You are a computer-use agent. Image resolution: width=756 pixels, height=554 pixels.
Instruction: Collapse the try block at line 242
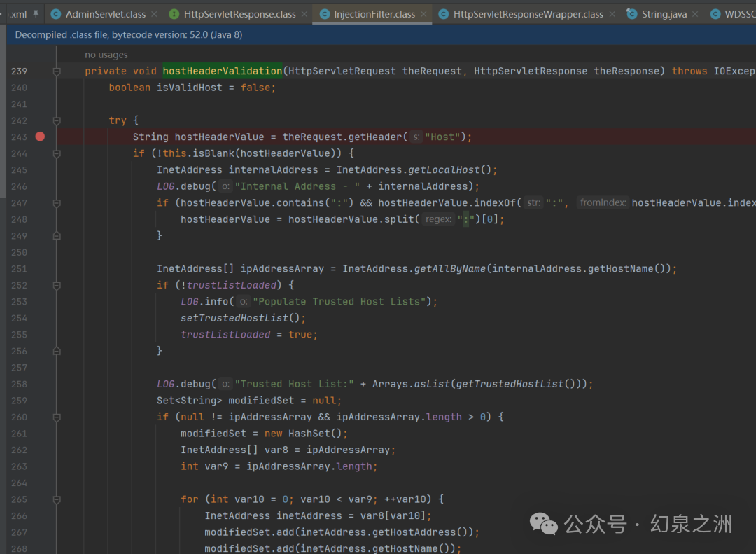tap(57, 120)
